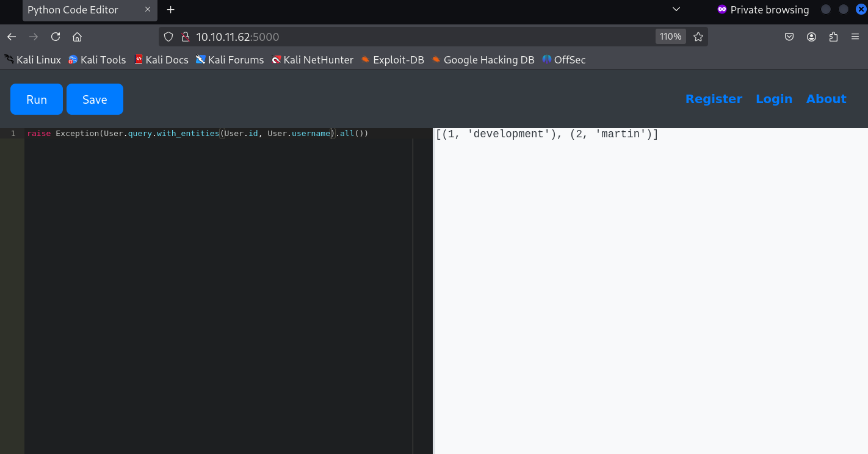This screenshot has height=454, width=868.
Task: Click the shield tracking protection icon
Action: pyautogui.click(x=169, y=37)
